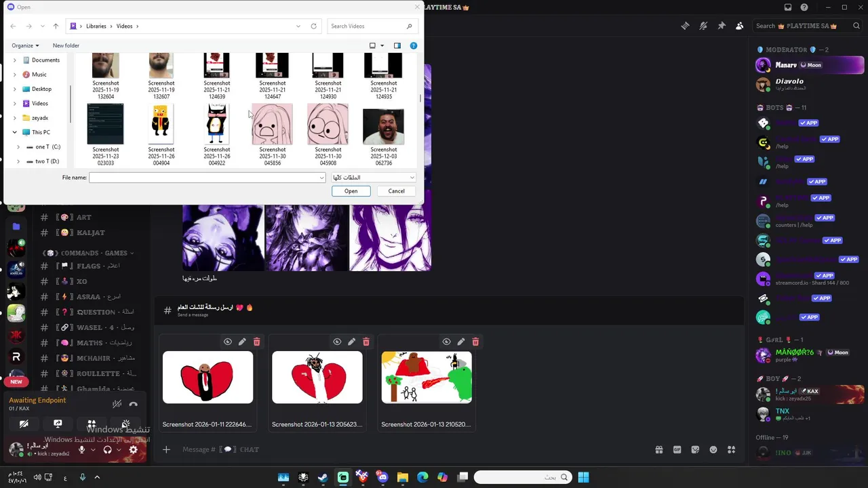Open address bar previous locations dropdown
Screen dimensions: 868x488
tap(298, 26)
